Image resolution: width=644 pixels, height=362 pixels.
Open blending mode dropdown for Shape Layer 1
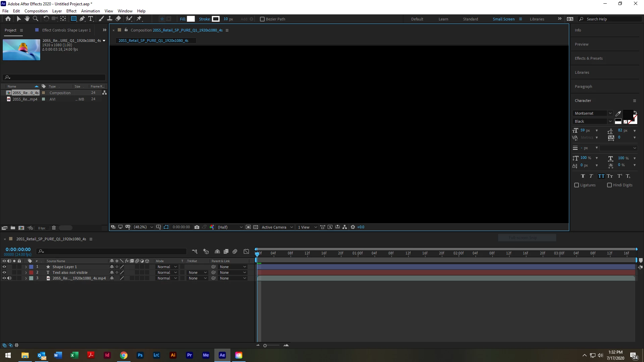167,267
